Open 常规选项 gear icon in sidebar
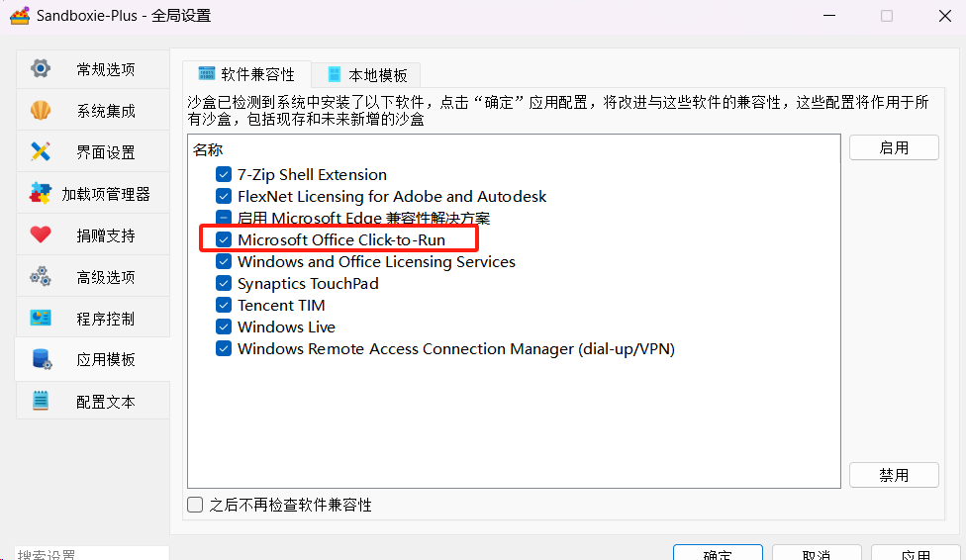Viewport: 966px width, 560px height. coord(41,68)
